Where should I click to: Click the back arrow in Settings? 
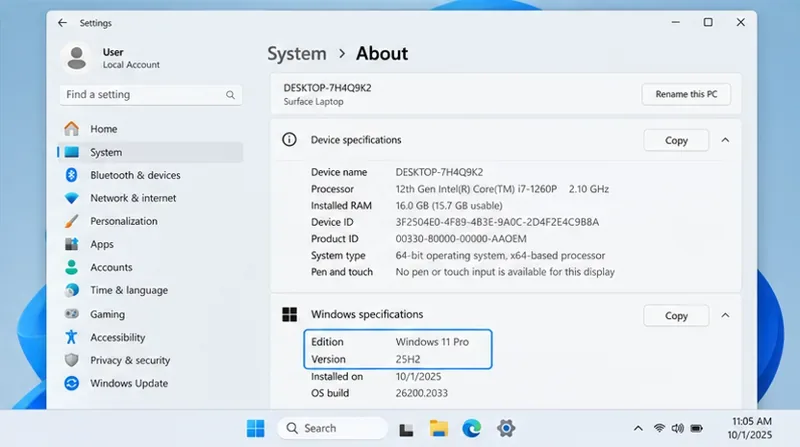click(62, 23)
